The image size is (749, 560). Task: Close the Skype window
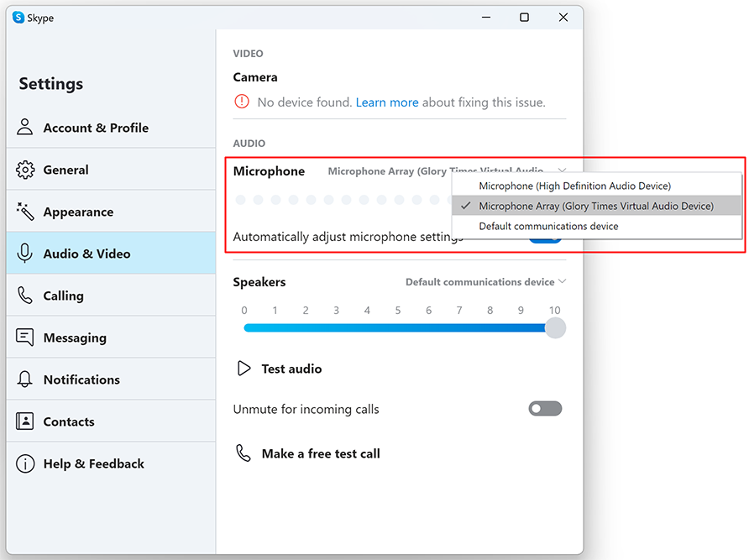[563, 17]
